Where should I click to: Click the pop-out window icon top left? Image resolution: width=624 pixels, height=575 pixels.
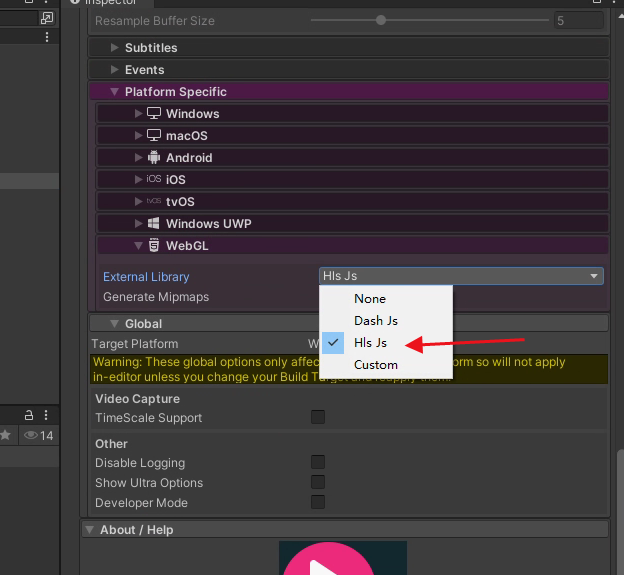[47, 18]
